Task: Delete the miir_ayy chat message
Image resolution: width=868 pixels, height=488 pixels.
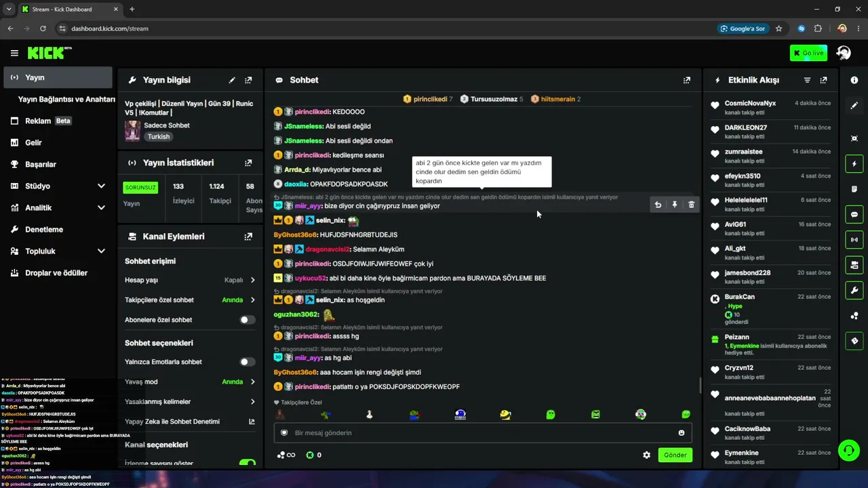Action: [691, 205]
